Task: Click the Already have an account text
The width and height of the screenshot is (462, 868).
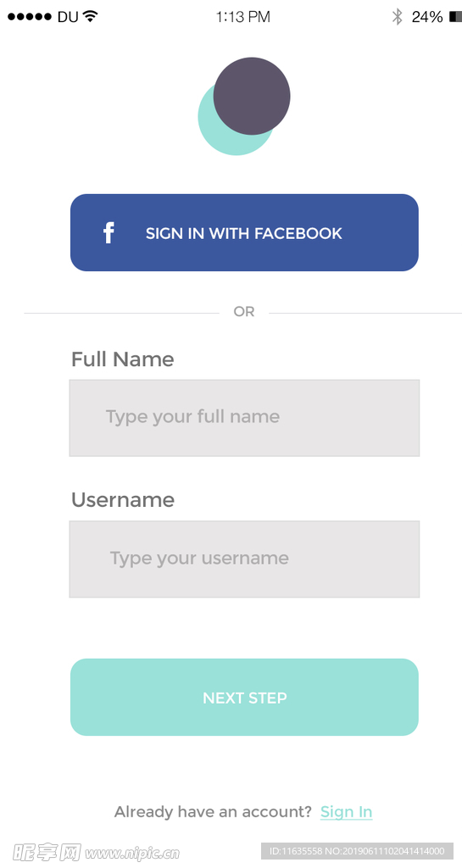Action: pos(214,811)
